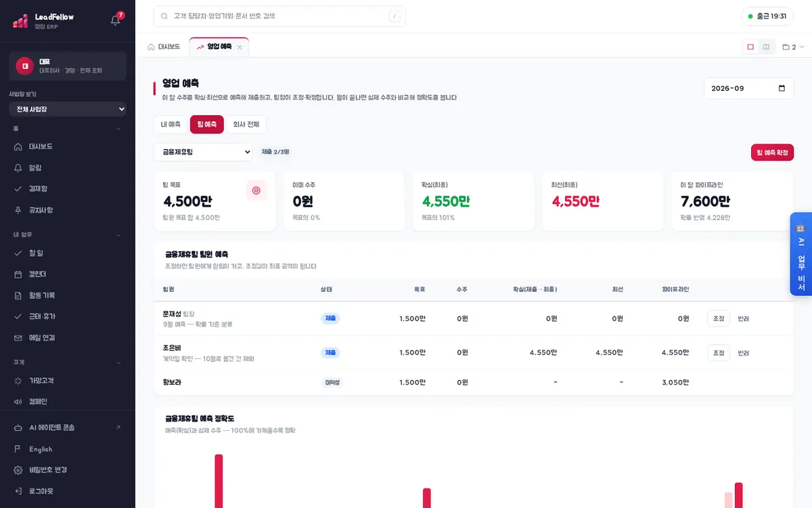Click 반려 for 조은비 row

pos(744,353)
